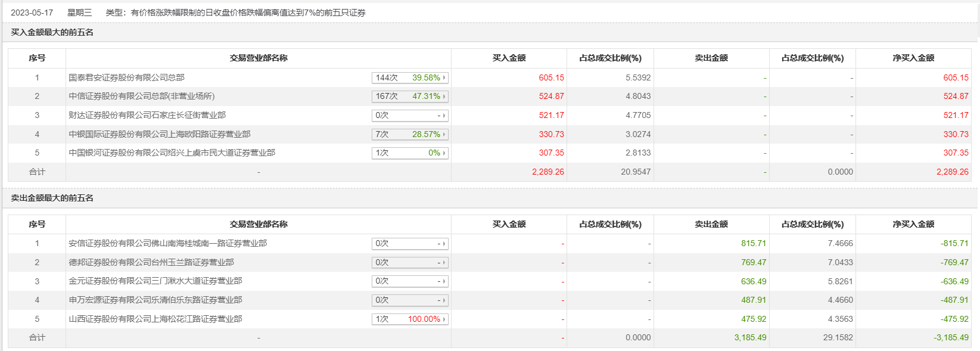The image size is (980, 351).
Task: Open 安信证券佛山南海桂城南一路营业部 link
Action: (x=167, y=243)
